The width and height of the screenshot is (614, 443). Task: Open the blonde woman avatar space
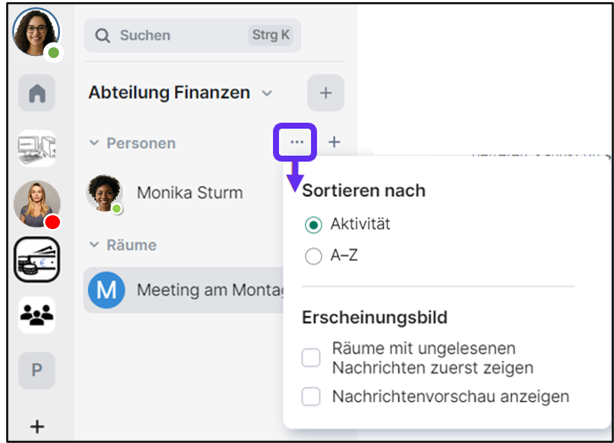coord(36,205)
